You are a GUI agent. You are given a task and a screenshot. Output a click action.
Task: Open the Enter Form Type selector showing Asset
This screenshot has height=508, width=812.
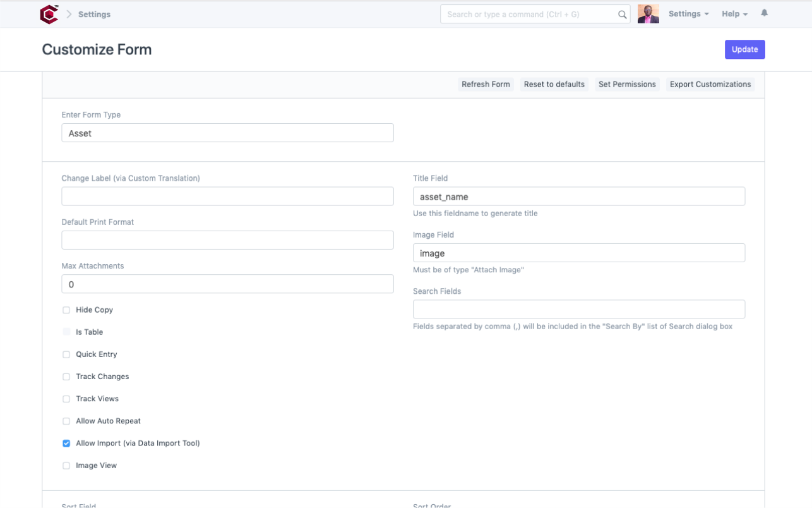tap(227, 133)
